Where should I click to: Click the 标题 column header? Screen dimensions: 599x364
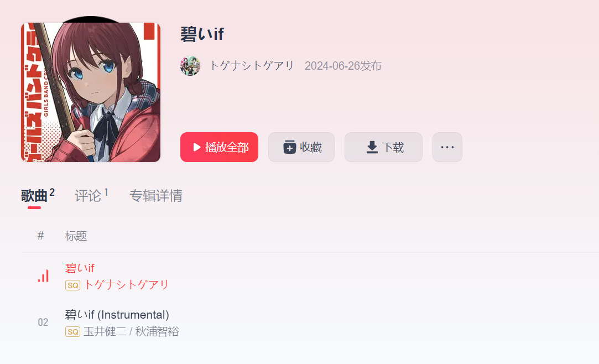(x=76, y=236)
